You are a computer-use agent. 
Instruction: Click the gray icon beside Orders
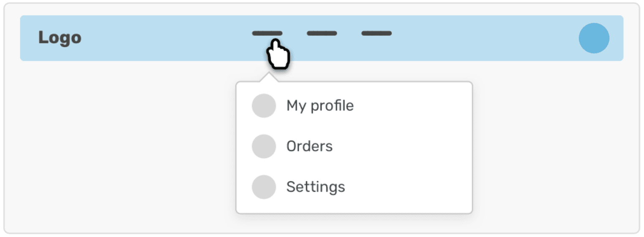[x=264, y=146]
